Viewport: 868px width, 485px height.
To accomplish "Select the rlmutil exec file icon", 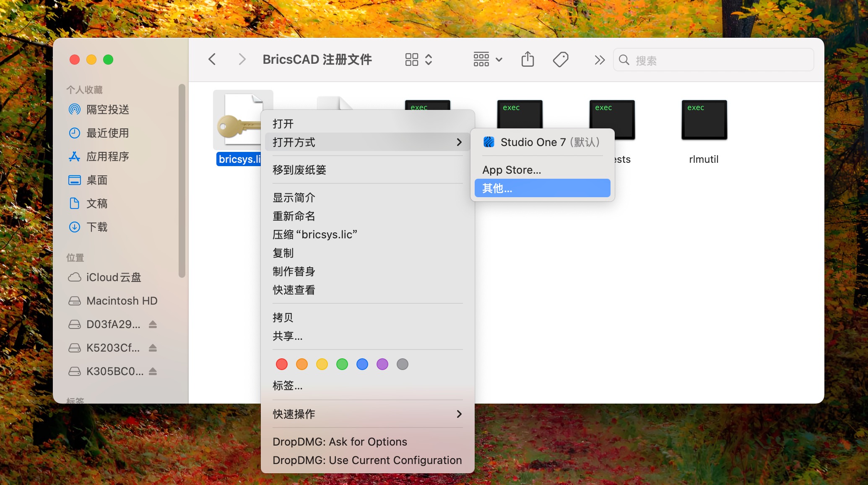I will [x=704, y=120].
